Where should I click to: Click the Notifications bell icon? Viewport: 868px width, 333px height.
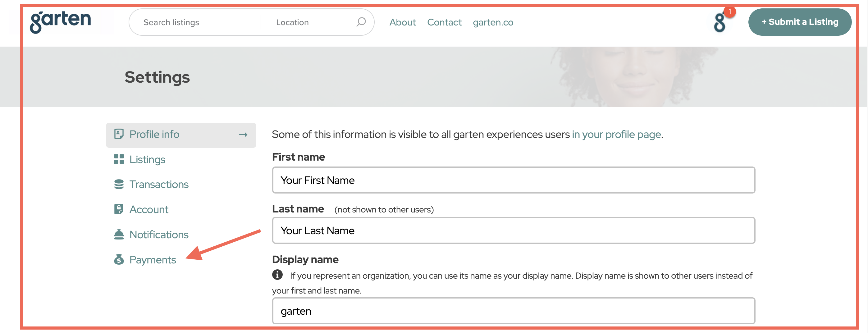point(119,234)
